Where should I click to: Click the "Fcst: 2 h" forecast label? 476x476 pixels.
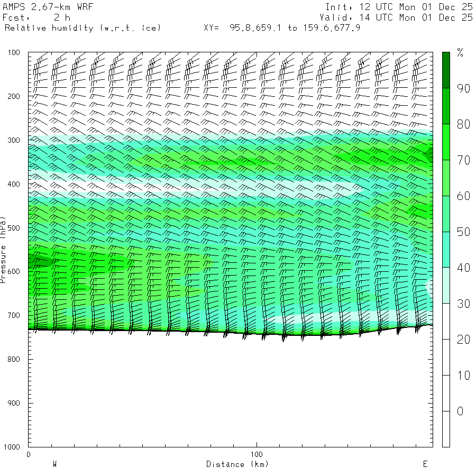pos(36,17)
